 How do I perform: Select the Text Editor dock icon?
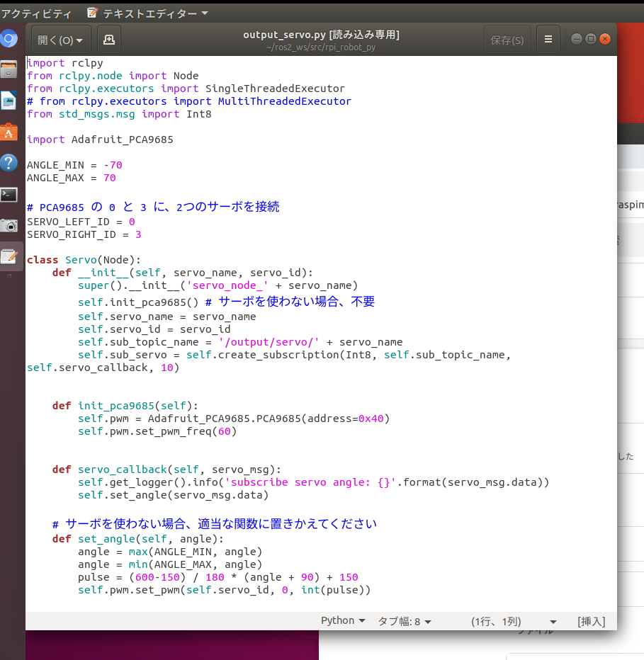[x=9, y=256]
